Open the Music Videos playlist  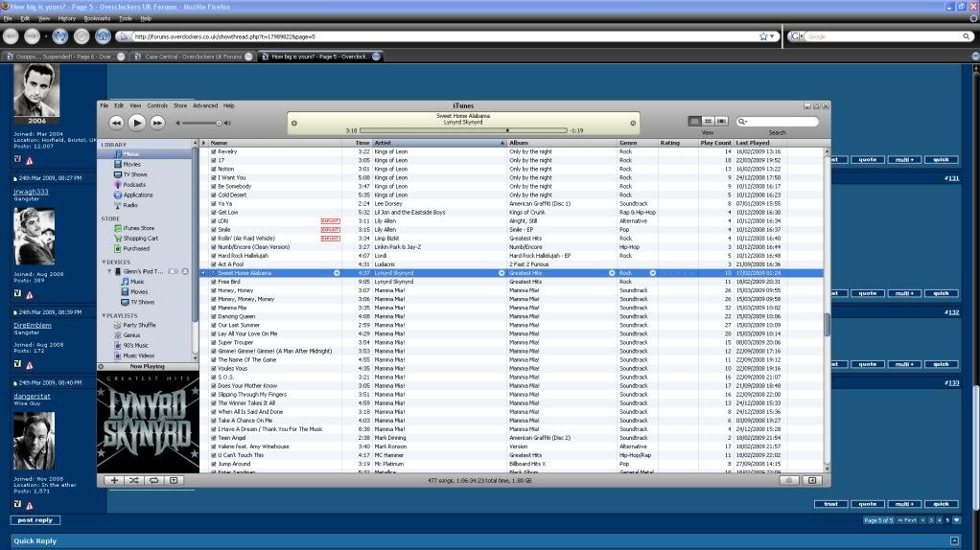pyautogui.click(x=139, y=355)
